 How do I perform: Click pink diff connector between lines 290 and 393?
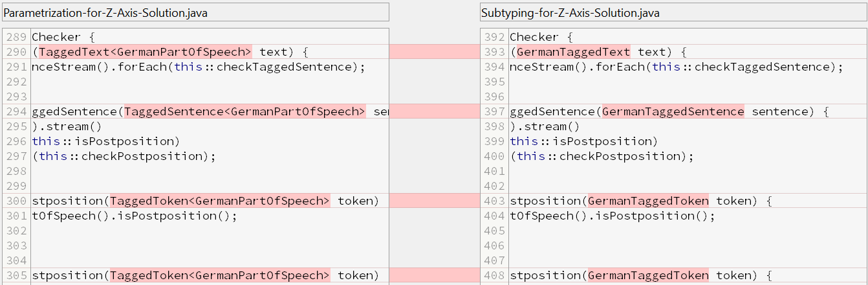434,52
